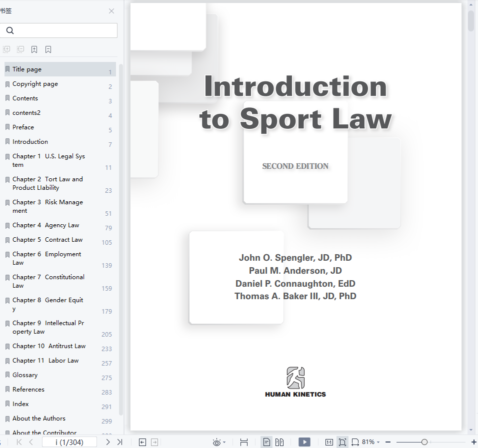Click the bookmark flag icon beside Glossary
The image size is (478, 448).
pyautogui.click(x=7, y=375)
